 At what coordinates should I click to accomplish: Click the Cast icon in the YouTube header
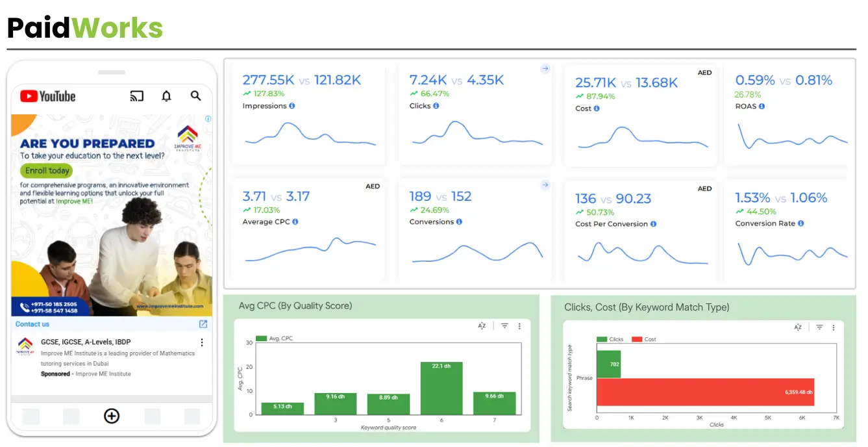tap(136, 96)
